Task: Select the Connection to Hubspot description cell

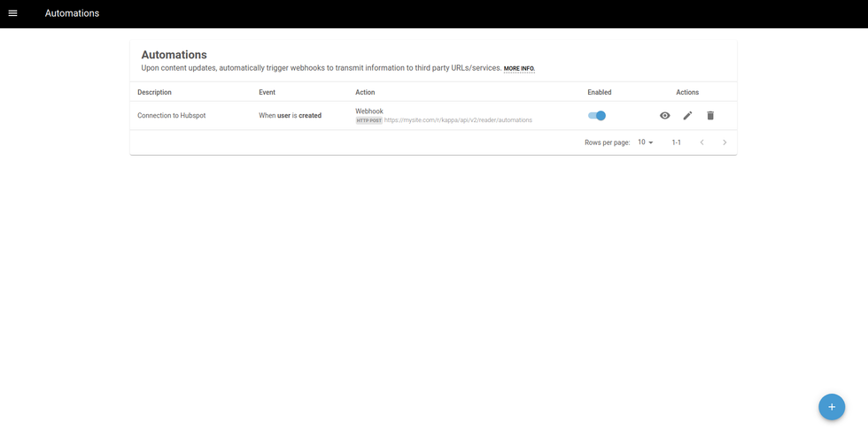Action: [x=172, y=116]
